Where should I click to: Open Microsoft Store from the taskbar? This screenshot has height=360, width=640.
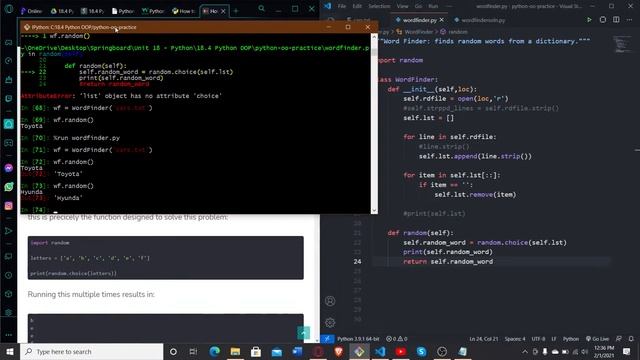coord(256,351)
